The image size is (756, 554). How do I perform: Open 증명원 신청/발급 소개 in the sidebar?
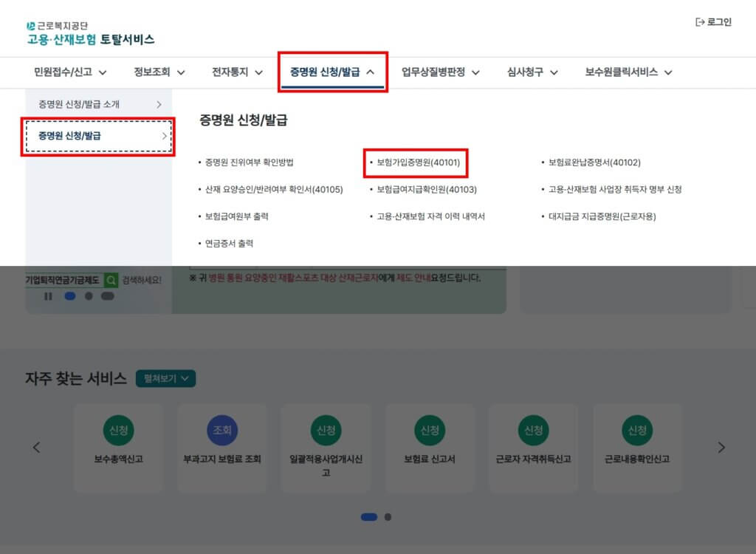tap(99, 105)
